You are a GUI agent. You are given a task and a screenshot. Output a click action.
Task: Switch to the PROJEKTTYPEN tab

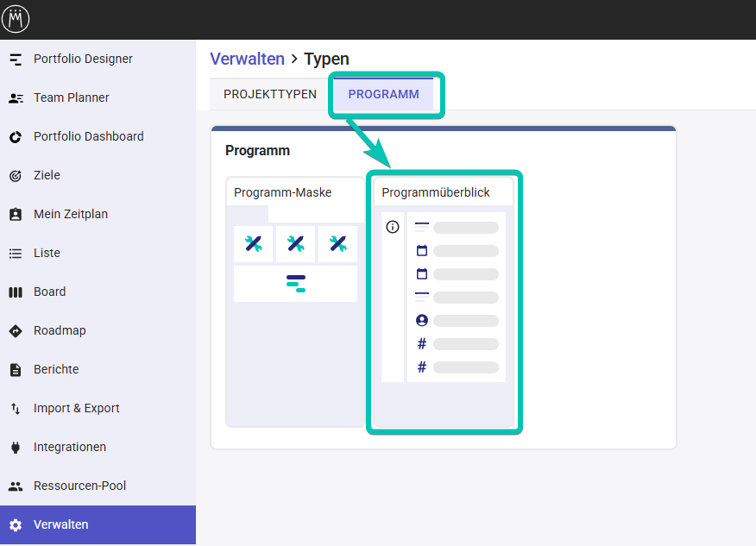coord(270,94)
